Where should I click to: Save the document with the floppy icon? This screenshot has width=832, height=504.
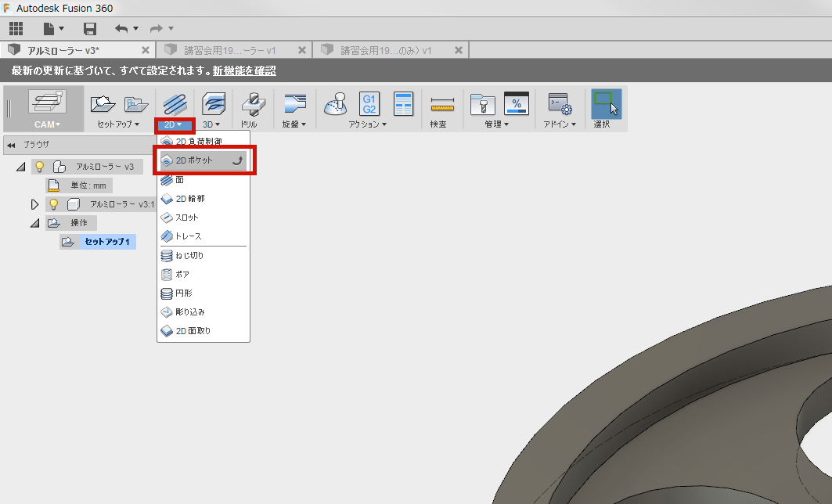point(90,29)
